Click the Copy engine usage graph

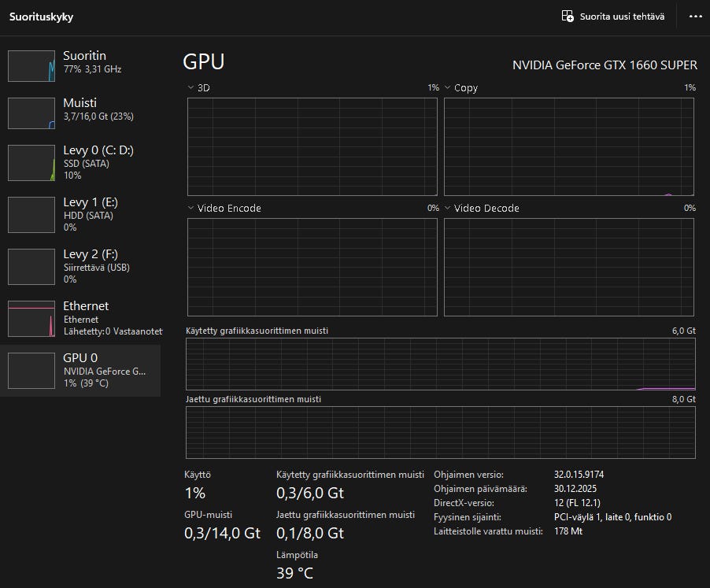click(x=568, y=147)
